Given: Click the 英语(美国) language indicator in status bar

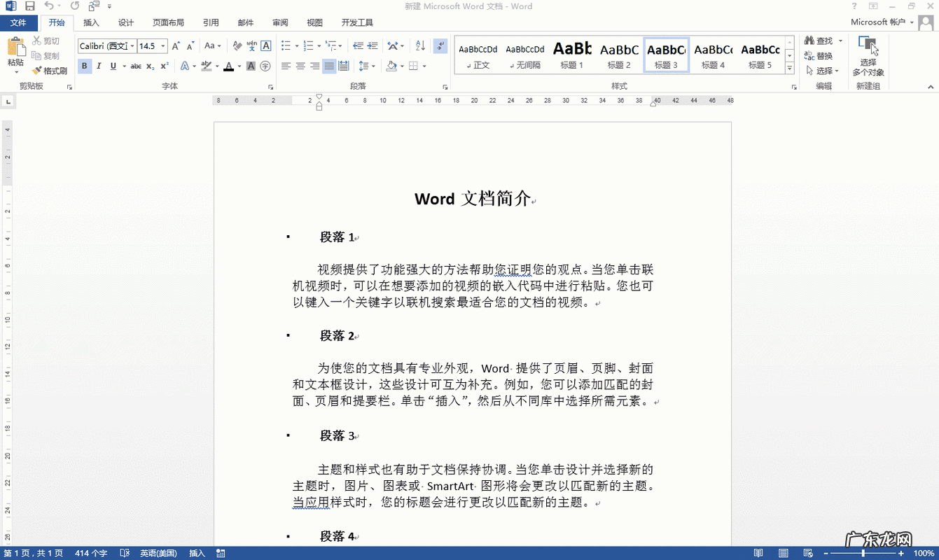Looking at the screenshot, I should (158, 553).
